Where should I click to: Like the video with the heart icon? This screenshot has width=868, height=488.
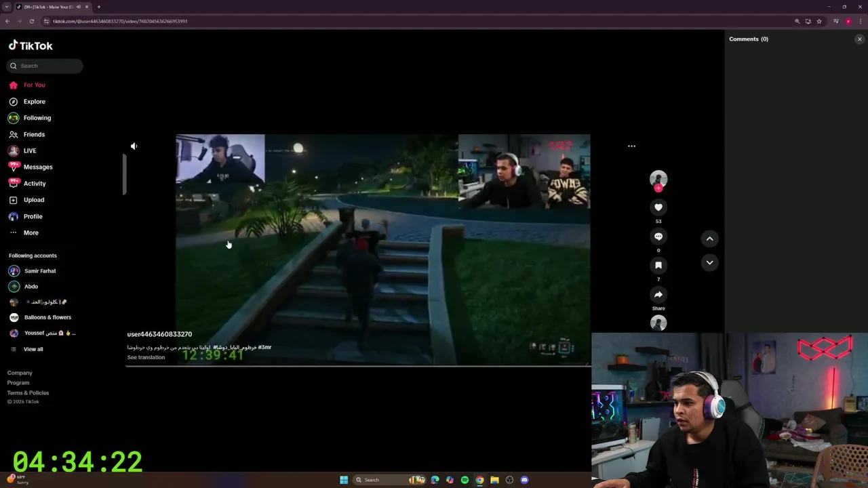pos(658,207)
